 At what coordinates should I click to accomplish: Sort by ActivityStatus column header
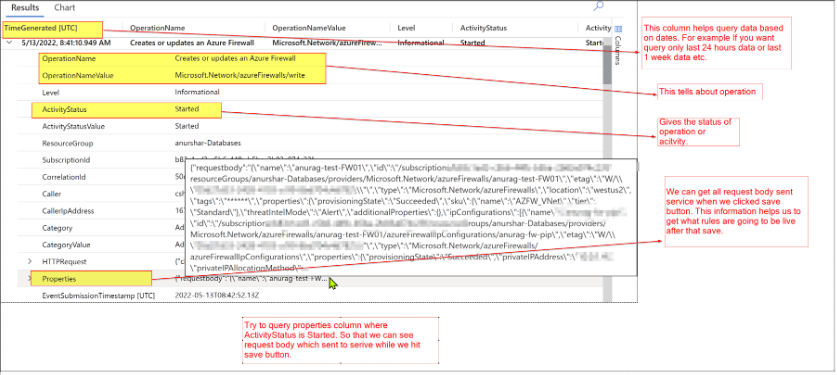point(483,28)
